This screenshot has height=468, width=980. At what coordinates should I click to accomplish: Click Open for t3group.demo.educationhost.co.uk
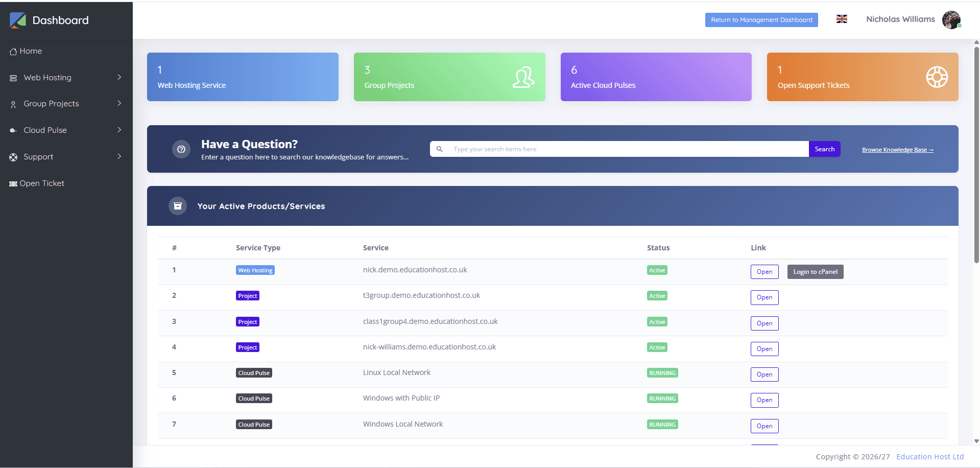pos(764,297)
